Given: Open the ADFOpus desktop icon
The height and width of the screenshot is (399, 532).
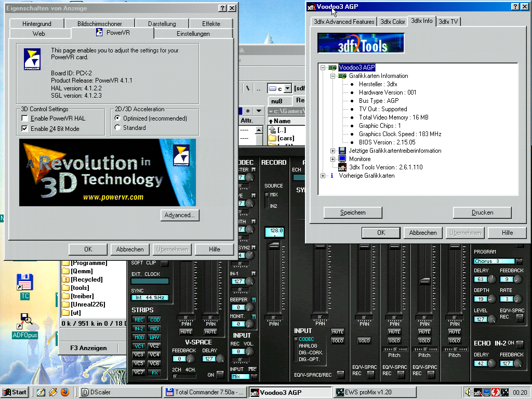Looking at the screenshot, I should tap(25, 321).
